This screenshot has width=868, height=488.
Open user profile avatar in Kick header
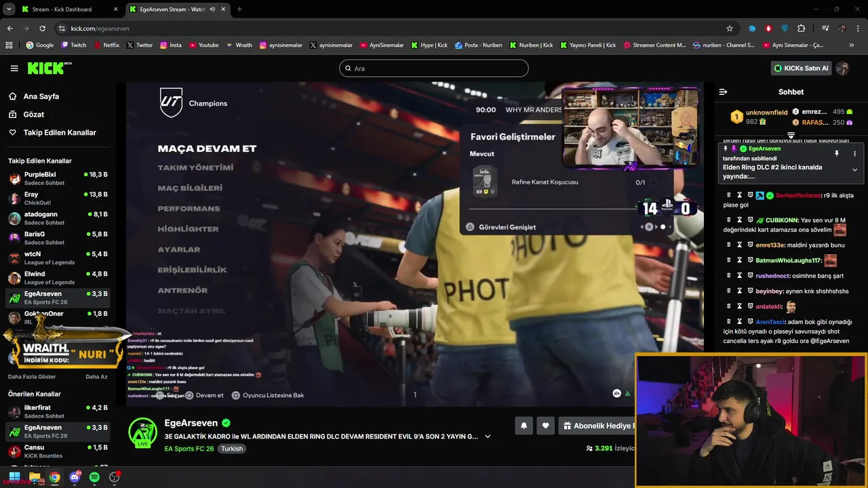843,68
